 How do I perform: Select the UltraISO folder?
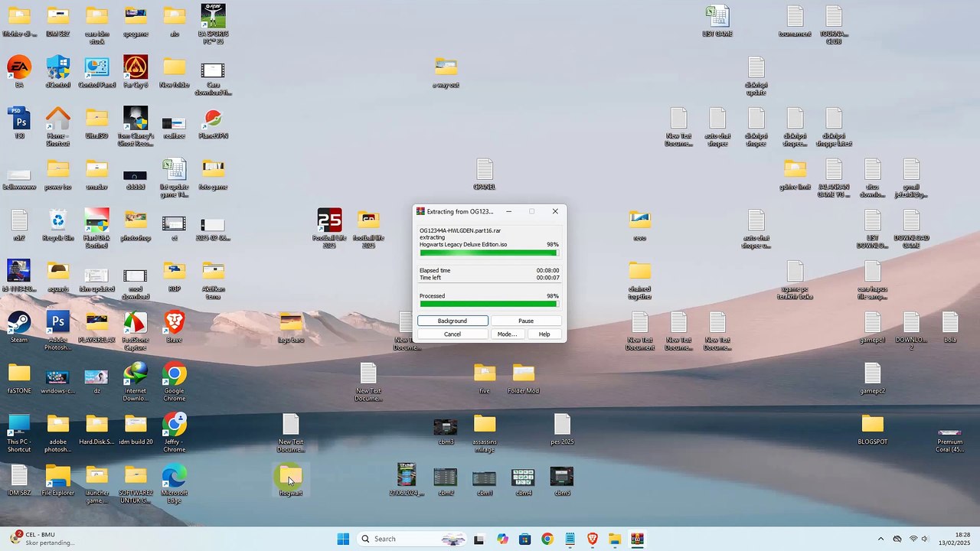point(97,122)
